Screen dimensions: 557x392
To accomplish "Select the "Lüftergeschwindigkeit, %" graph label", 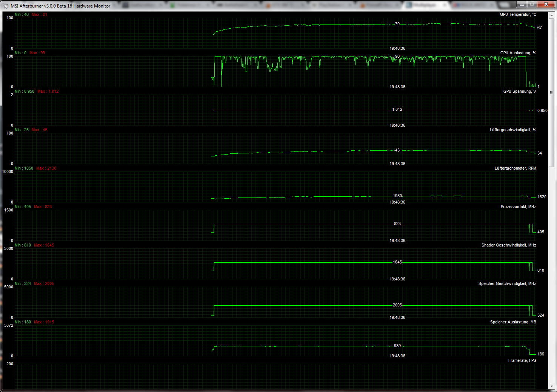I will tap(513, 130).
